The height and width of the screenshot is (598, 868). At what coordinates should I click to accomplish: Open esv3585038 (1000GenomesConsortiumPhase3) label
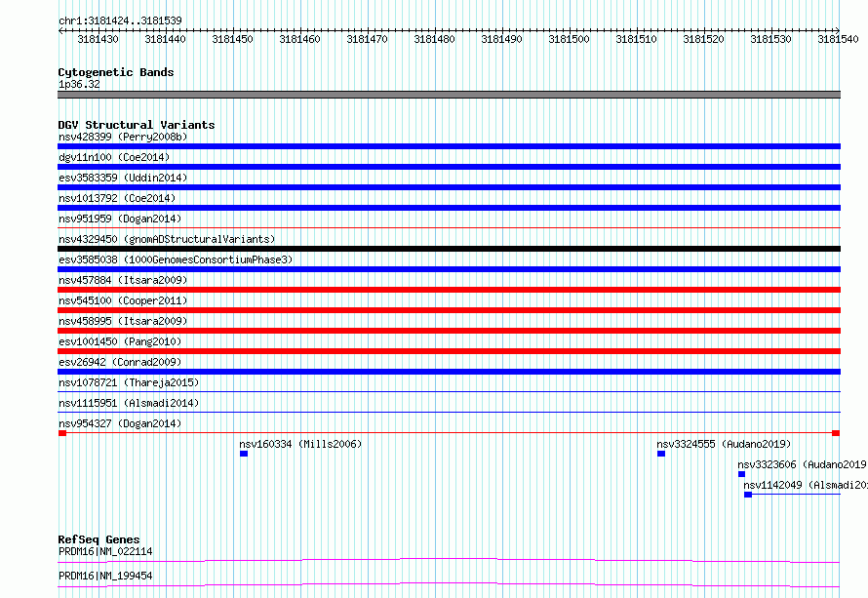(x=176, y=259)
